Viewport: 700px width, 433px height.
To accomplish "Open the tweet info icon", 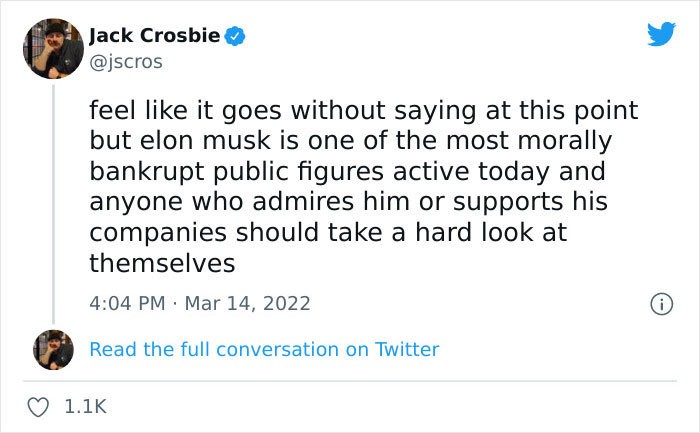I will [x=660, y=303].
